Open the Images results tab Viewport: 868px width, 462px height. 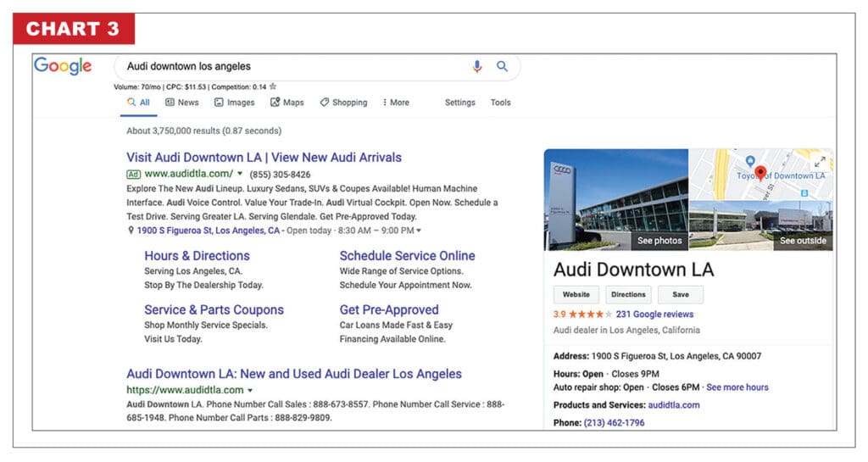coord(235,103)
